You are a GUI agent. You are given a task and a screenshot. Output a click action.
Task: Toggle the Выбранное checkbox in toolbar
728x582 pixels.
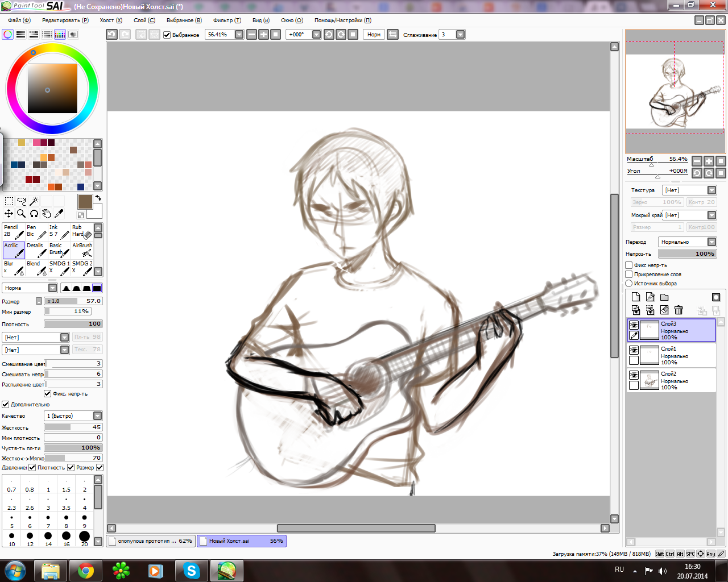tap(167, 35)
